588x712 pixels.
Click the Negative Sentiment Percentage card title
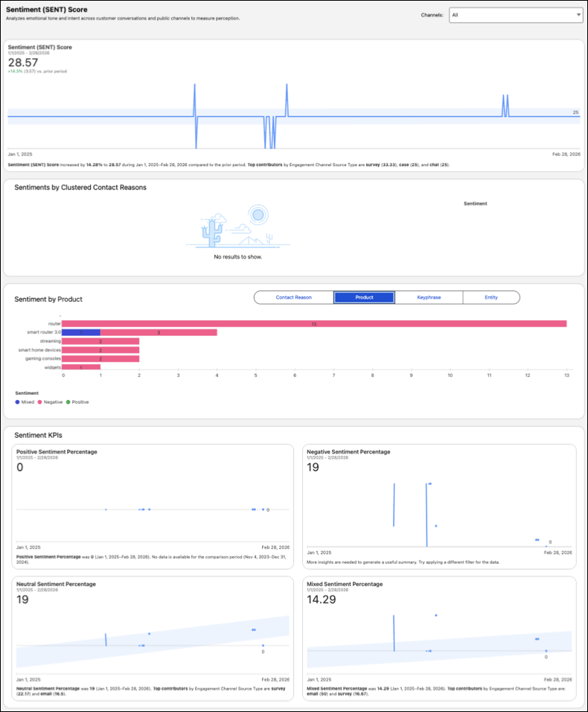click(x=348, y=452)
